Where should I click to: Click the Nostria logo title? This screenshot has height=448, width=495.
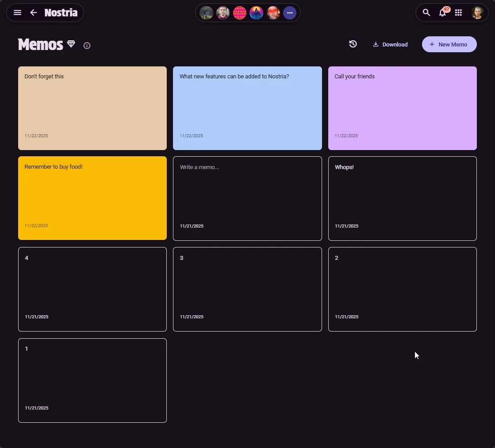point(61,13)
